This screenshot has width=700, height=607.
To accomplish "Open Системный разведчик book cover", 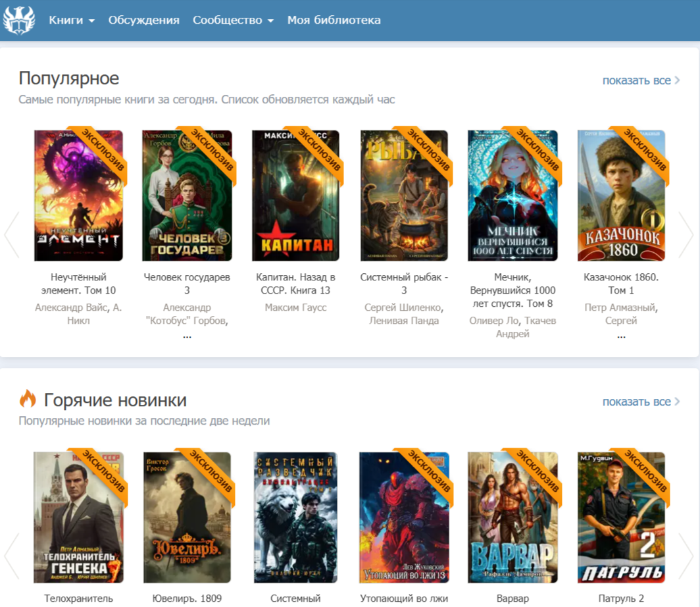I will [295, 517].
